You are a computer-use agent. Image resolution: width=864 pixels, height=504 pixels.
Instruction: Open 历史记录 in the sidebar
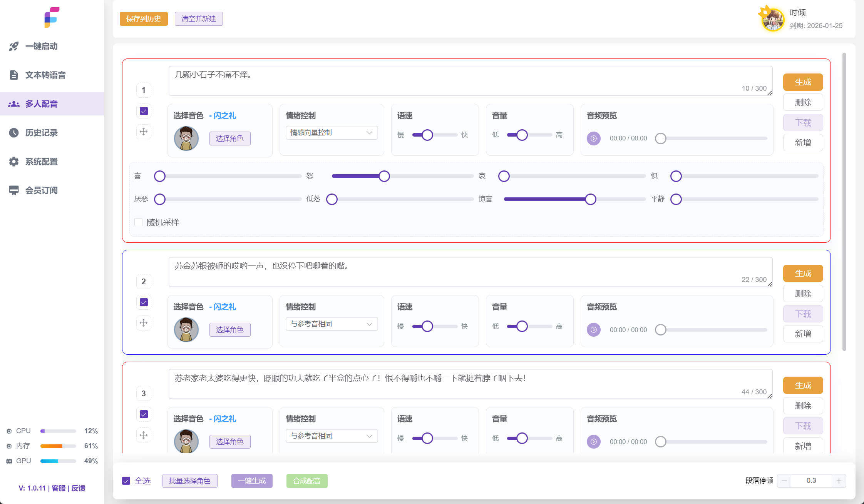pyautogui.click(x=41, y=133)
